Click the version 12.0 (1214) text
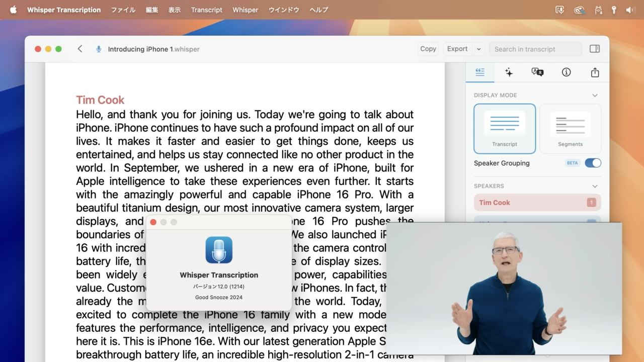 tap(219, 287)
